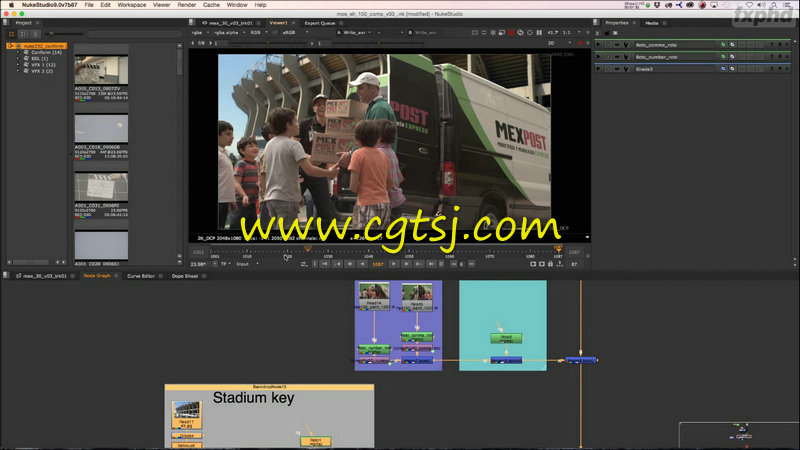Expand the Grade3 properties row
800x450 pixels.
click(x=598, y=69)
